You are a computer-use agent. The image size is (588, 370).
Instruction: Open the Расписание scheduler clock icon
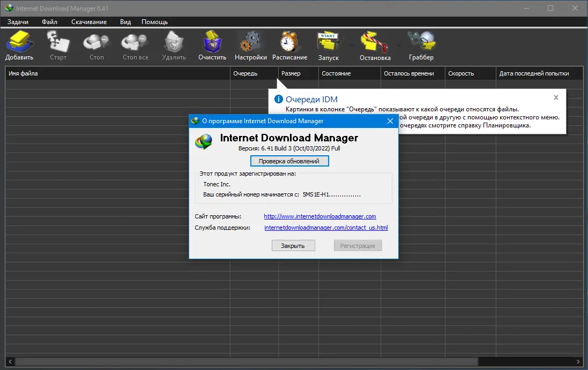click(289, 43)
